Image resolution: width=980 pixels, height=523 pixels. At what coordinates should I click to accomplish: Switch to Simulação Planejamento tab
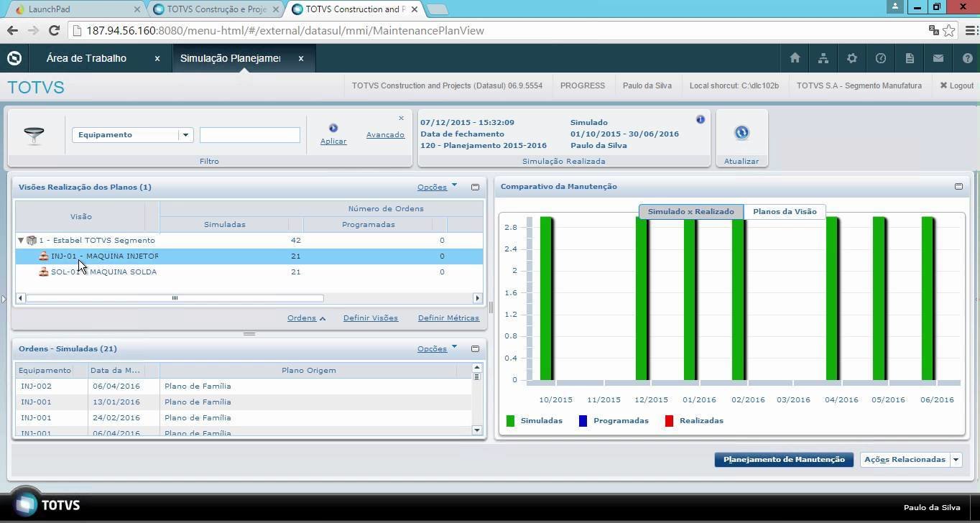[x=230, y=58]
